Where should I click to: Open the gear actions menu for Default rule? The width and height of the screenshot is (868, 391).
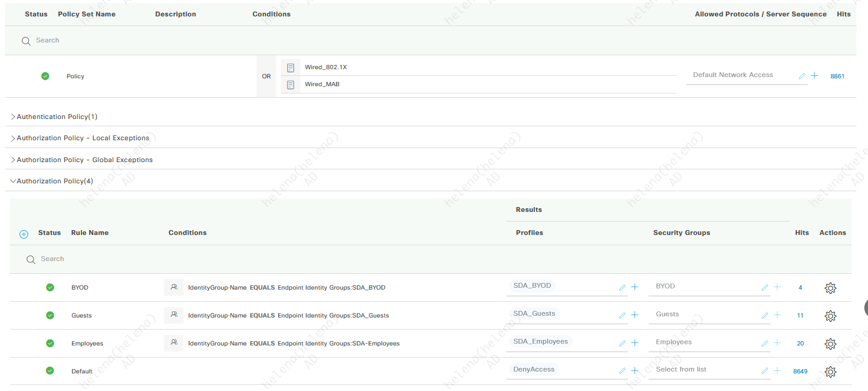point(830,372)
